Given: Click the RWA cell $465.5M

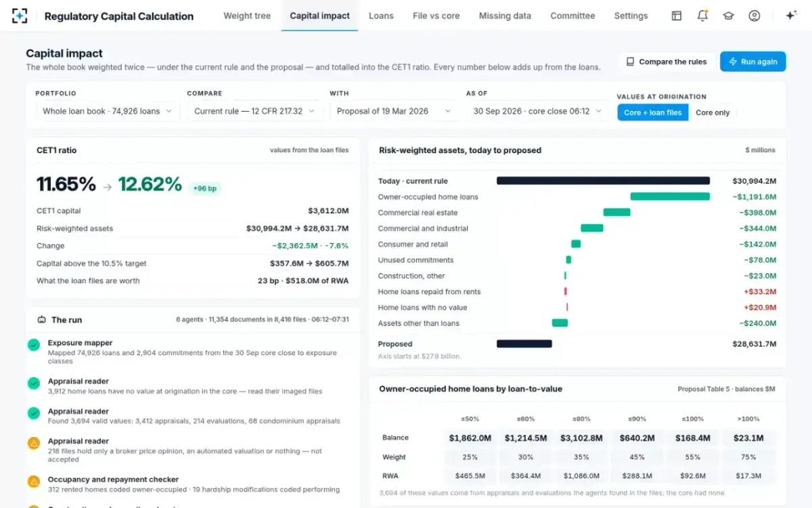Looking at the screenshot, I should (x=470, y=476).
